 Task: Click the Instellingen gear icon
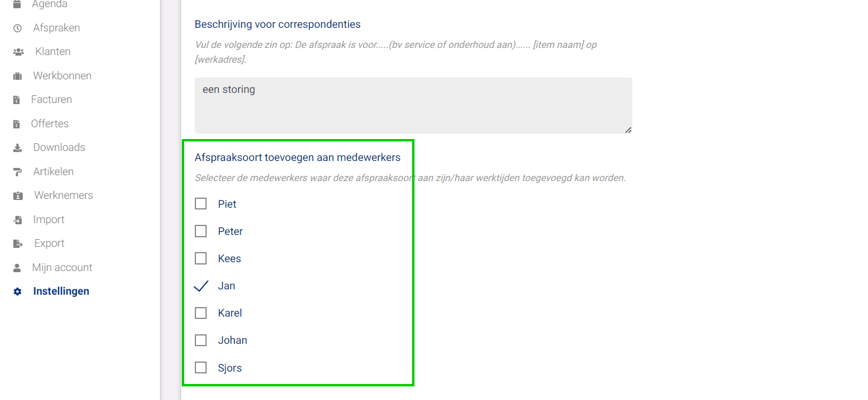pos(17,292)
